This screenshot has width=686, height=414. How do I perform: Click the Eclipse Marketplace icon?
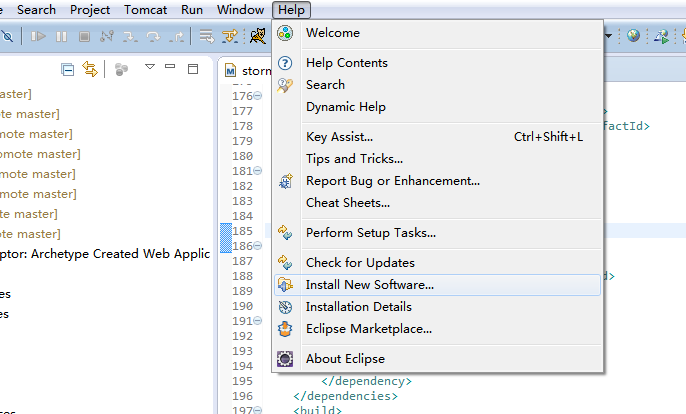coord(285,329)
